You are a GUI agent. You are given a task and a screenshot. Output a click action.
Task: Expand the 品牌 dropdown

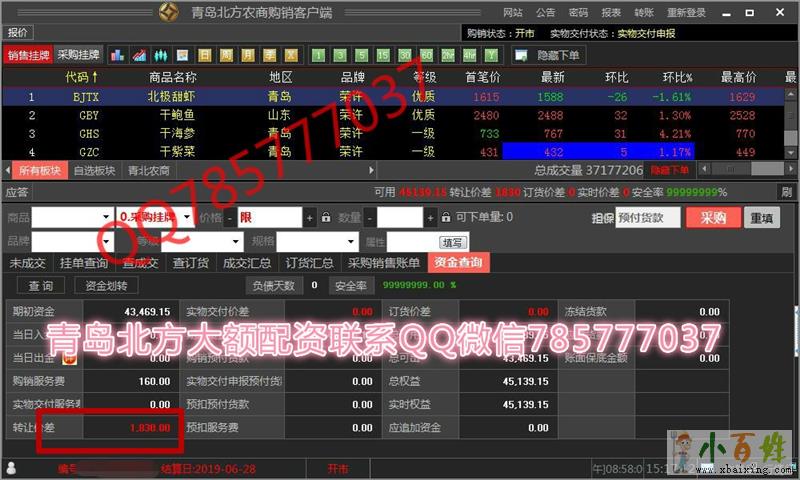107,241
